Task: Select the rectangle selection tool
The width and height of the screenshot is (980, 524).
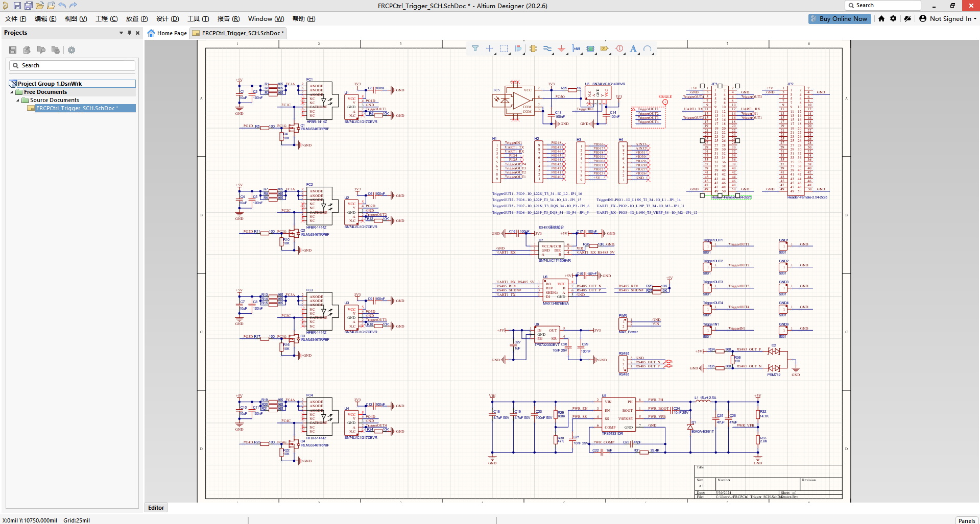Action: tap(504, 48)
